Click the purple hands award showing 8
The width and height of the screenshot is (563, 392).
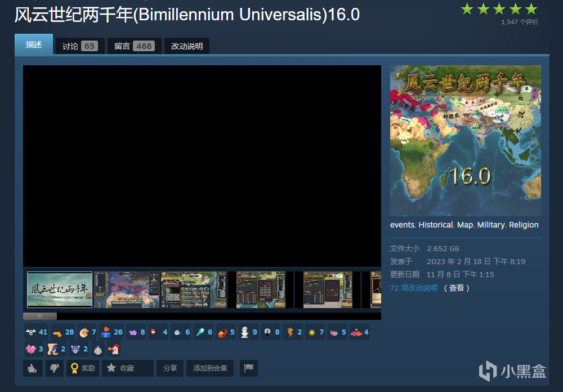coord(137,332)
